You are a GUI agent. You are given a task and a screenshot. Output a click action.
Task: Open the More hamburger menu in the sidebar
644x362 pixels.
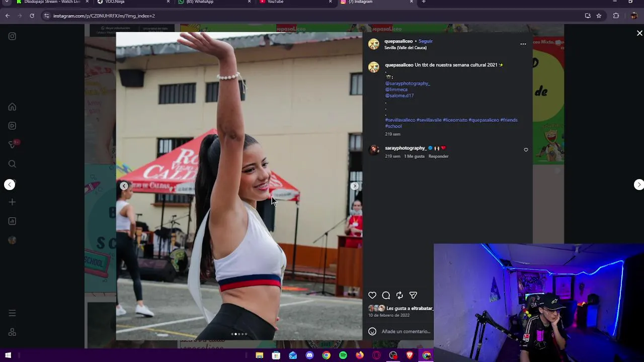pyautogui.click(x=12, y=313)
